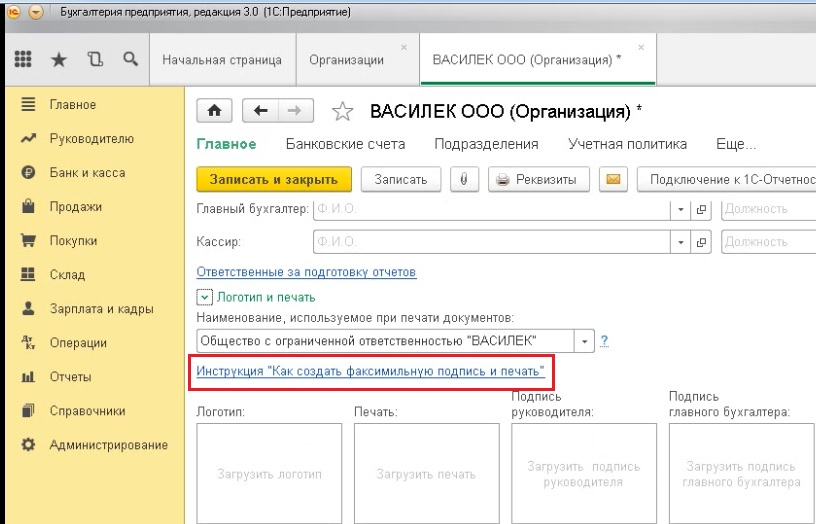This screenshot has width=816, height=524.
Task: Click the paperclip attachments button
Action: tap(464, 180)
